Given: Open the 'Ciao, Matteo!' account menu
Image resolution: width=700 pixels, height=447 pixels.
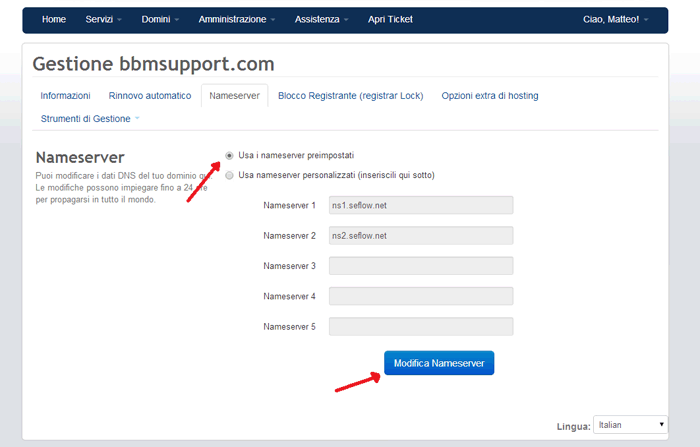Looking at the screenshot, I should 615,19.
